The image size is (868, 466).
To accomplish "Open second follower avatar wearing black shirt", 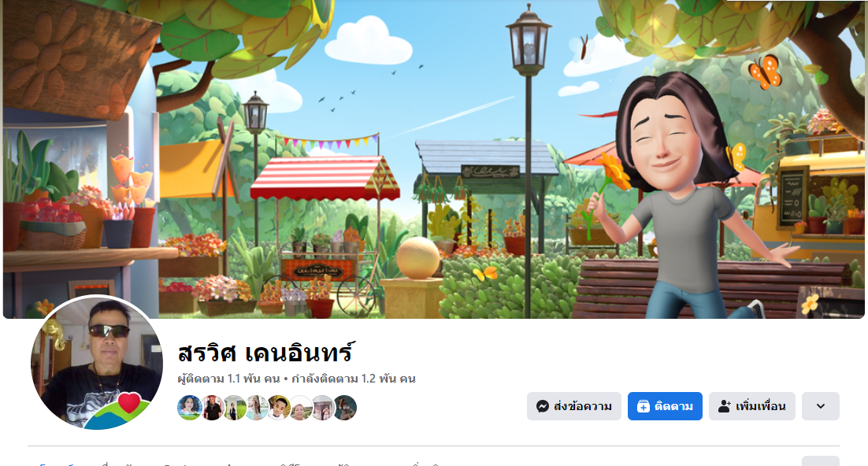I will [212, 408].
